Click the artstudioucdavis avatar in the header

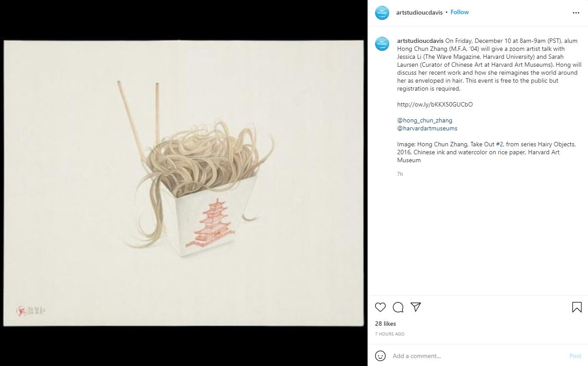pyautogui.click(x=382, y=13)
